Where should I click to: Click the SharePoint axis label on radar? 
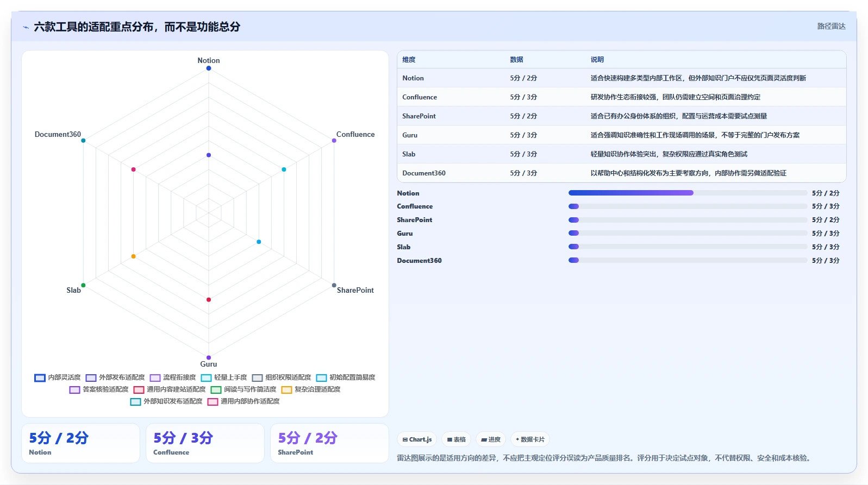pos(355,290)
